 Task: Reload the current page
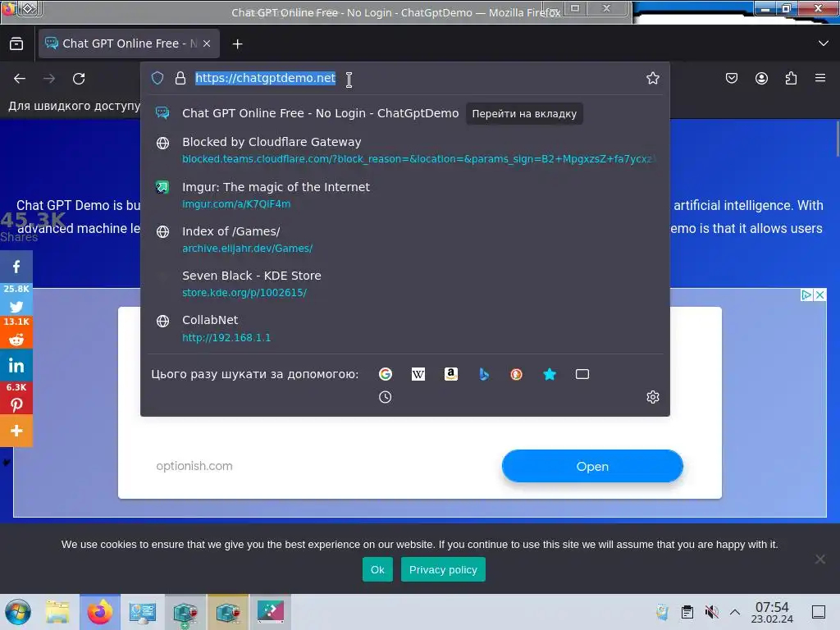(79, 79)
